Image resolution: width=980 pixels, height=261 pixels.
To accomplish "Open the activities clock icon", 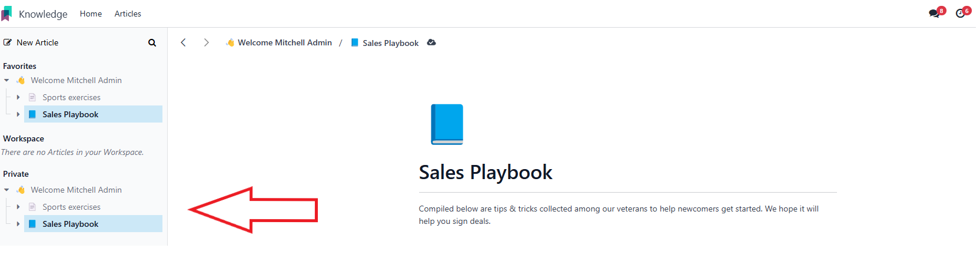I will click(x=961, y=14).
